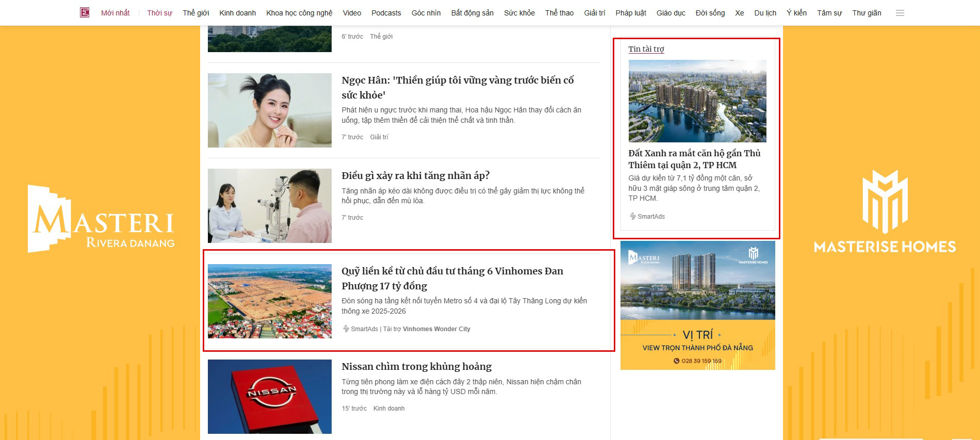Screen dimensions: 980x440
Task: Open the hamburger menu of all sections
Action: pyautogui.click(x=900, y=13)
